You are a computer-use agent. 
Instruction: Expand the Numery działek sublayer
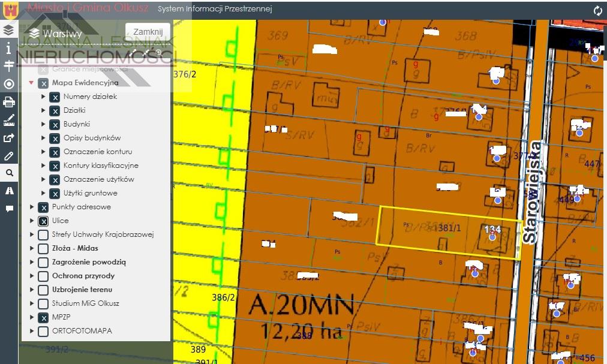point(43,97)
